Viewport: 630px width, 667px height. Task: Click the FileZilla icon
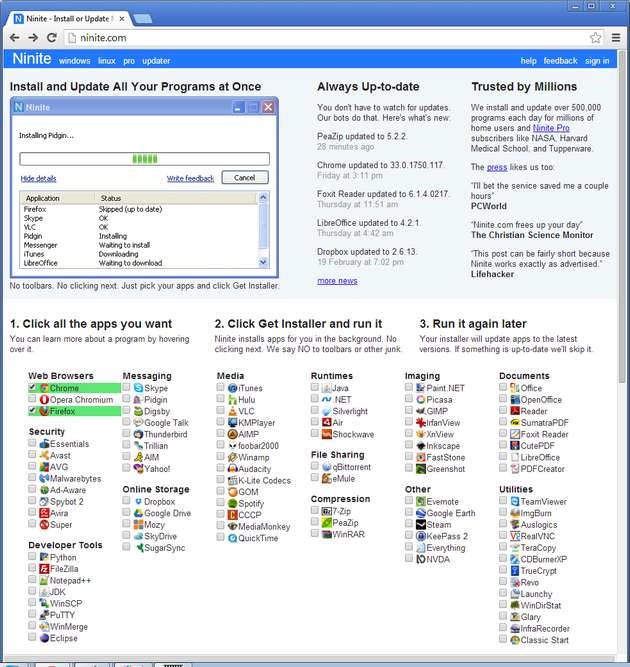tap(44, 569)
